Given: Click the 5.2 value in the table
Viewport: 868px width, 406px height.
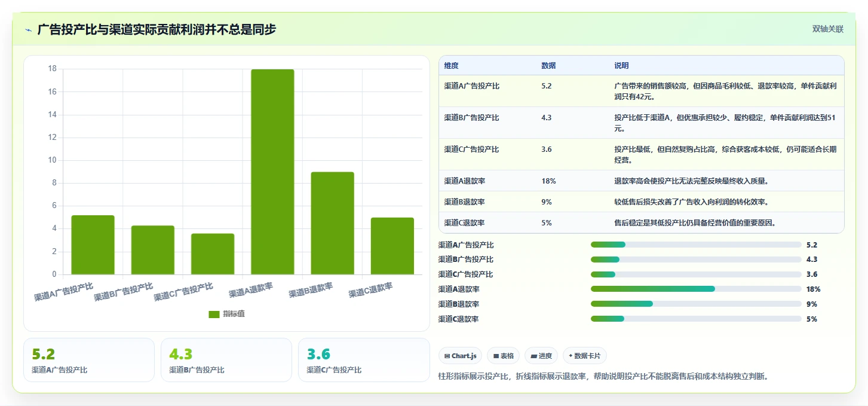Looking at the screenshot, I should tap(547, 86).
